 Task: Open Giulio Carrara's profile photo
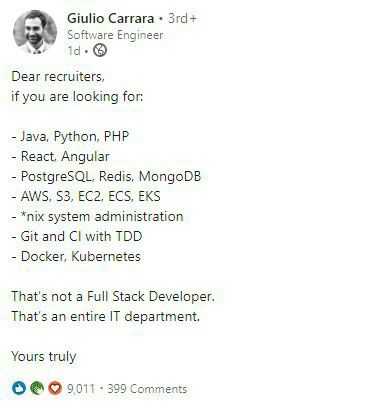pyautogui.click(x=35, y=32)
